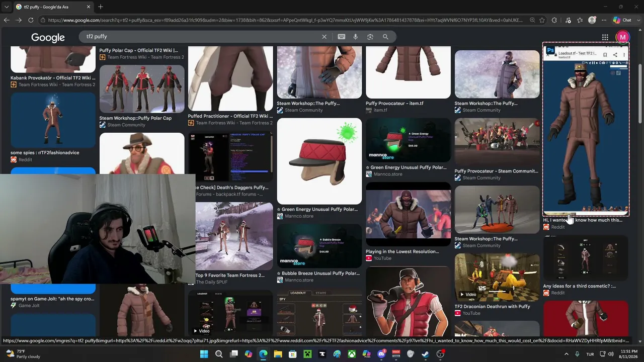This screenshot has width=644, height=362.
Task: Open 'Death's Daggers Puffy' backpack.tf thumbnail
Action: [x=230, y=157]
